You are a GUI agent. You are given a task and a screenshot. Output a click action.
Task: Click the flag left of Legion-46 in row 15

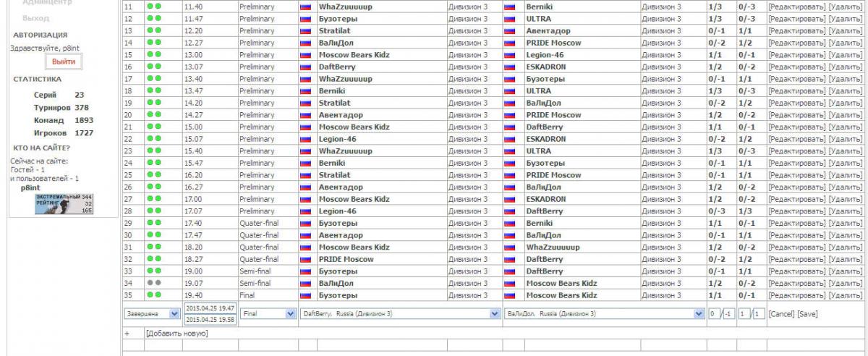coord(510,55)
